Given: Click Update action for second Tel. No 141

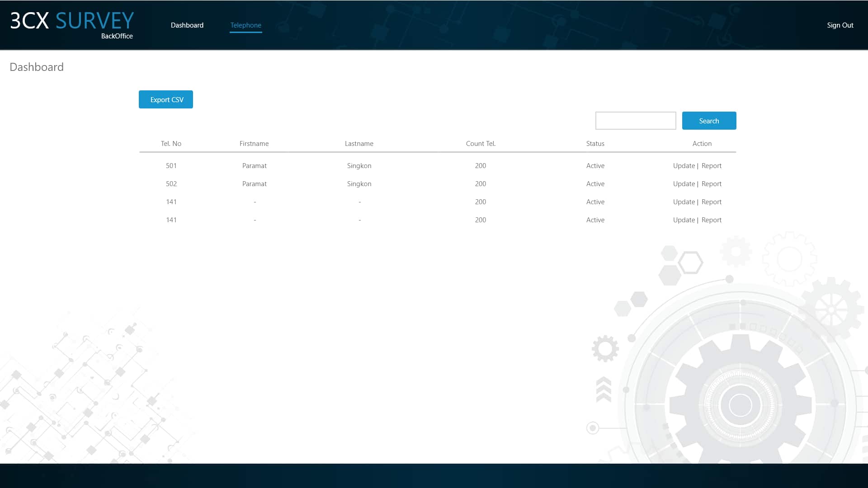Looking at the screenshot, I should click(684, 220).
